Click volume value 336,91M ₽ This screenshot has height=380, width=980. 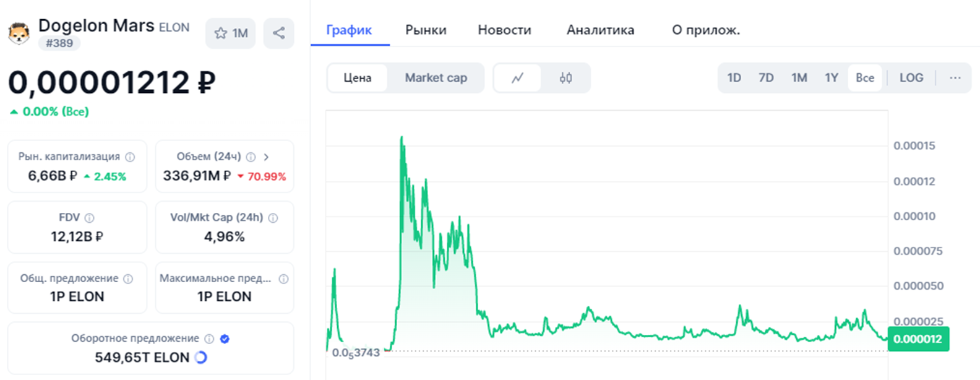coord(197,176)
